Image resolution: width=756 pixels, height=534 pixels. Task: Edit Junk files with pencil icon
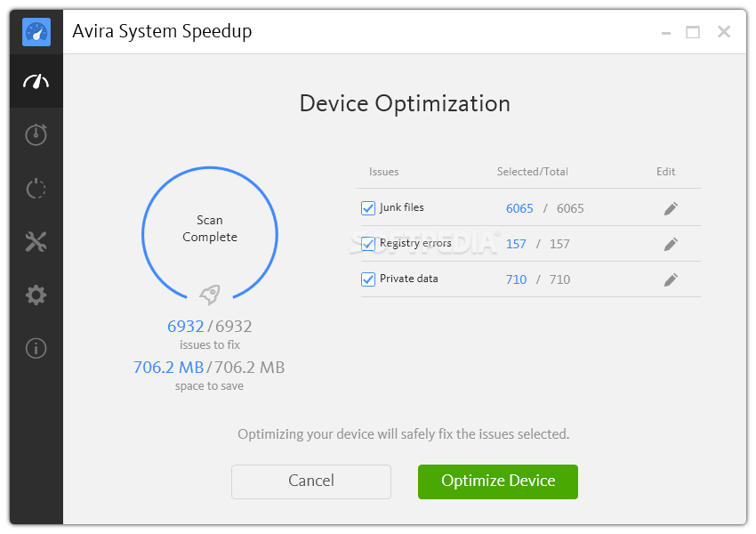tap(671, 208)
